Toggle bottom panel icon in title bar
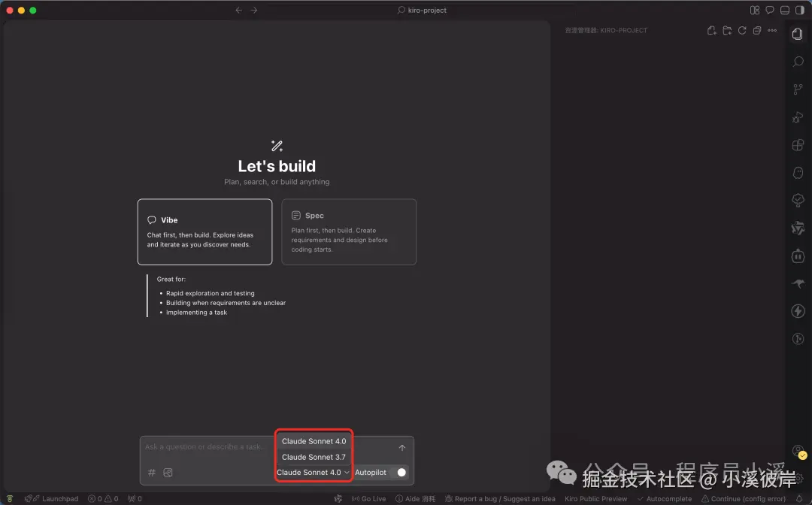 click(784, 11)
